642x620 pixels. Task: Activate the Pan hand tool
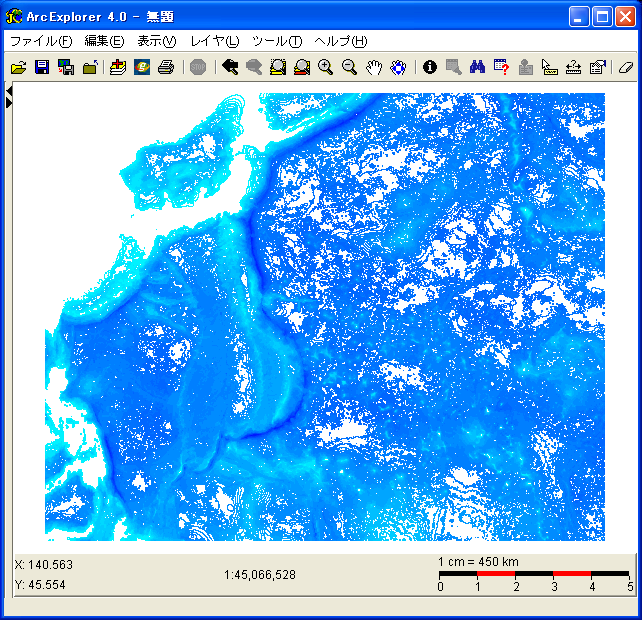[x=374, y=67]
